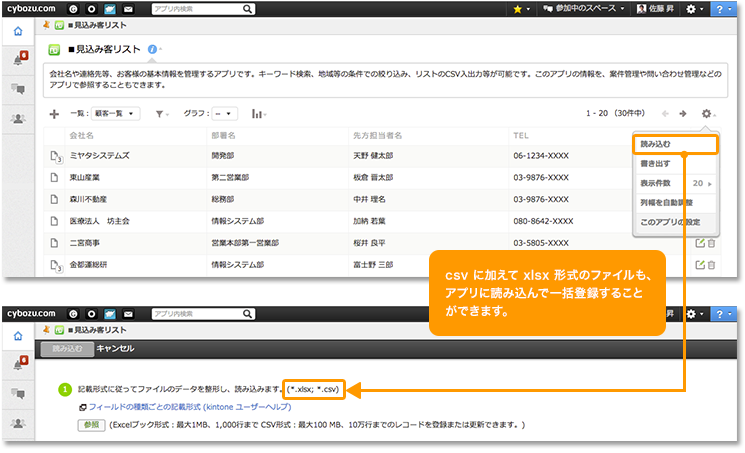Screen dimensions: 745x453
Task: Open the filter funnel icon
Action: 160,114
